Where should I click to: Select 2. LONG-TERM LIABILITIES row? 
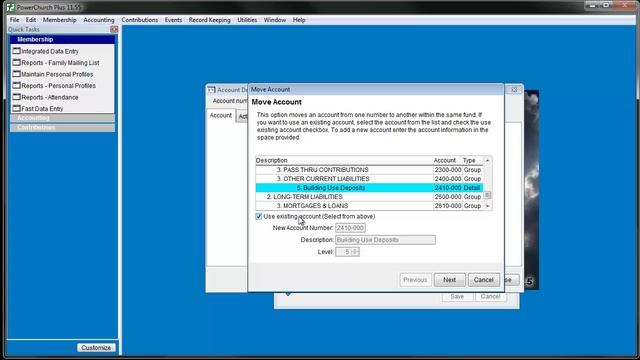click(x=369, y=197)
